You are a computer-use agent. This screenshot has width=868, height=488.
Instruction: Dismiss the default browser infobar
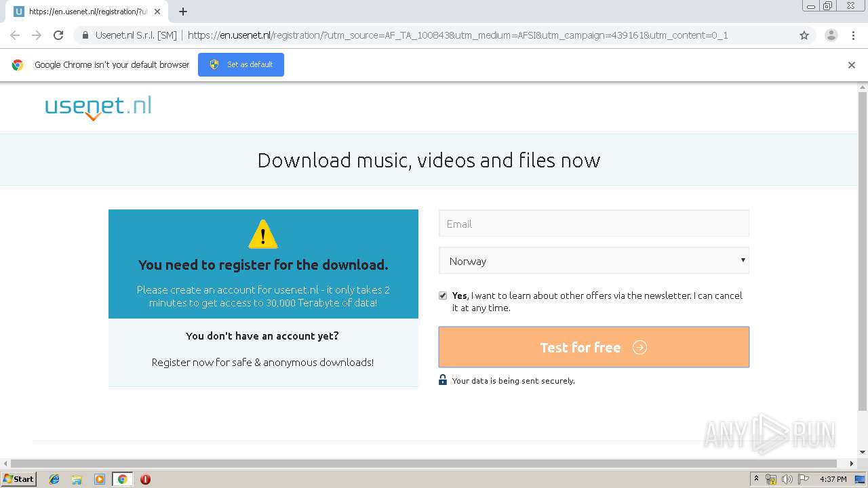pos(852,65)
